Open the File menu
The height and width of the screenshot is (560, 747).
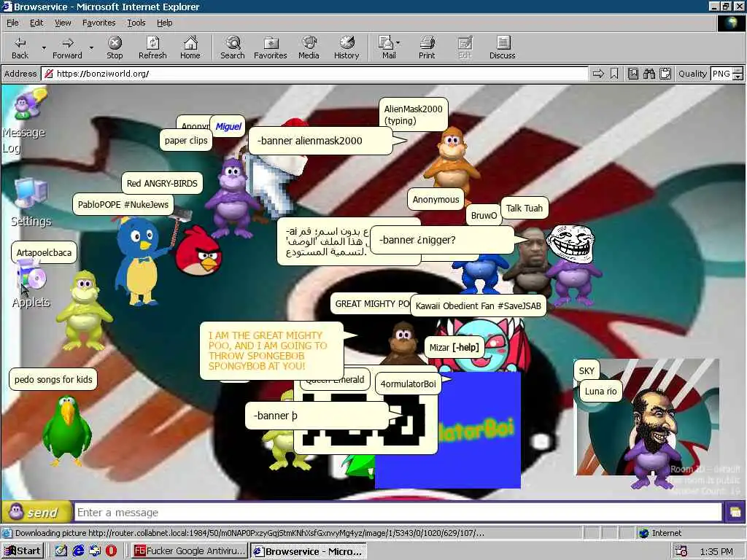[12, 23]
